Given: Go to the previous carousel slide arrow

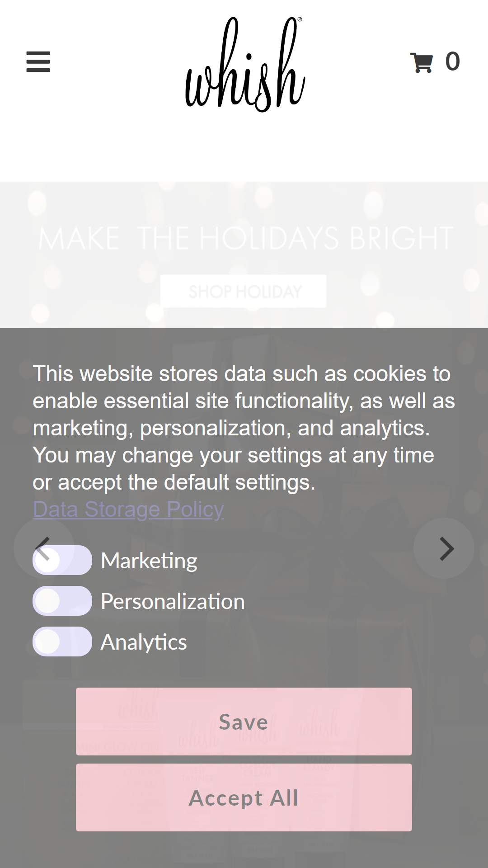Looking at the screenshot, I should coord(44,548).
